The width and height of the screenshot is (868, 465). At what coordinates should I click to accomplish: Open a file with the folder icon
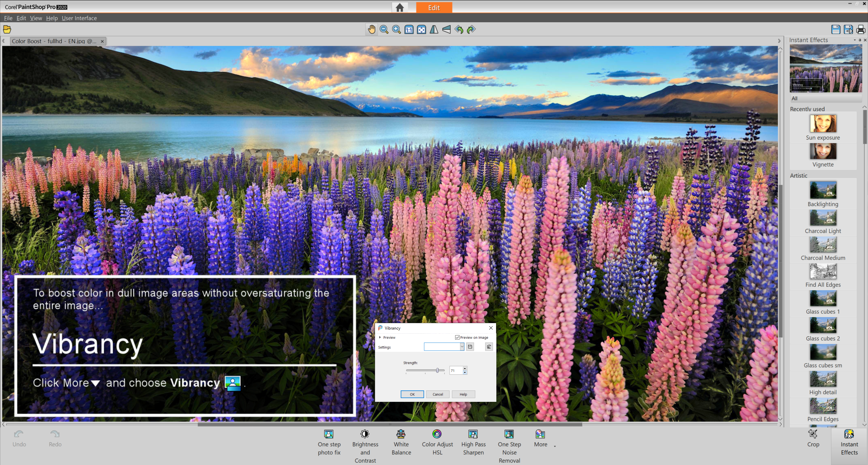point(6,30)
